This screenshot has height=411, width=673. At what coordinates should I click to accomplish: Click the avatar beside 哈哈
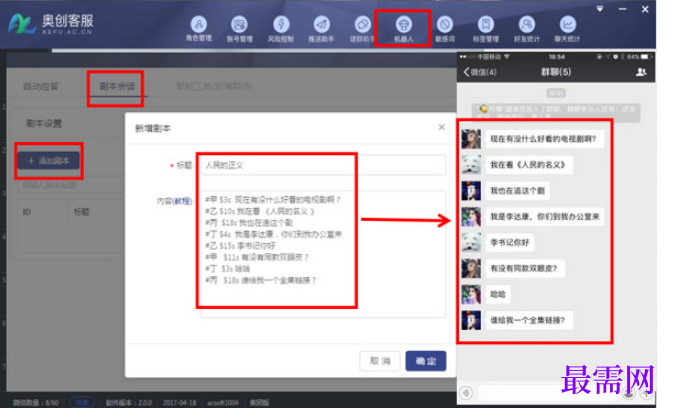pyautogui.click(x=471, y=294)
